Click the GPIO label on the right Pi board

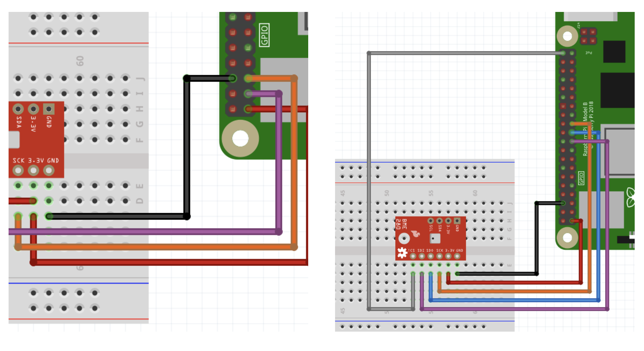coord(582,178)
